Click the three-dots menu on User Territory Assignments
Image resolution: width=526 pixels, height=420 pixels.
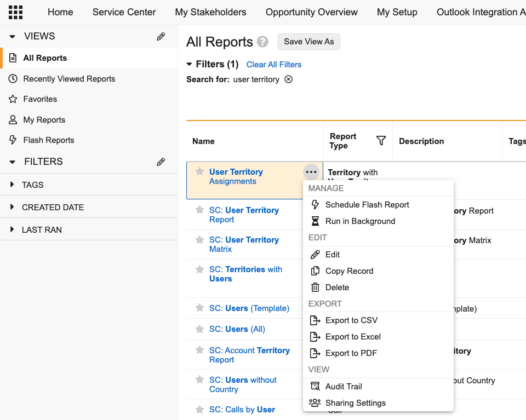click(x=311, y=172)
